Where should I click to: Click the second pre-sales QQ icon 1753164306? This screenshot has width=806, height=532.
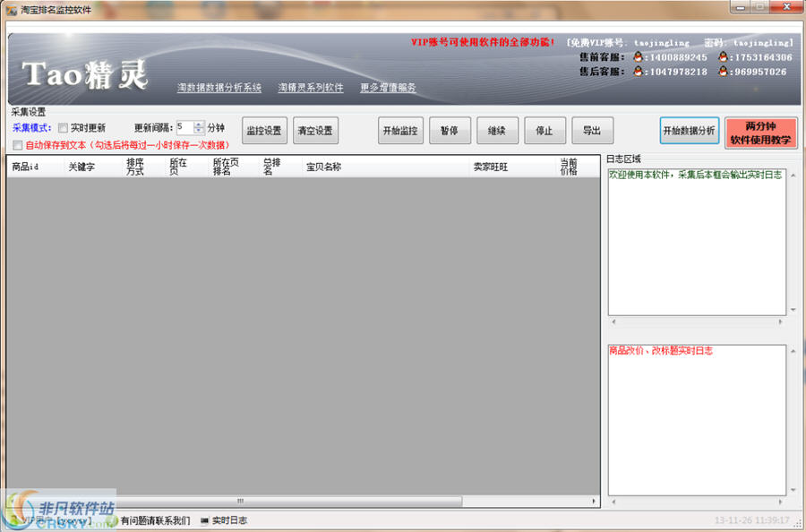[x=723, y=56]
